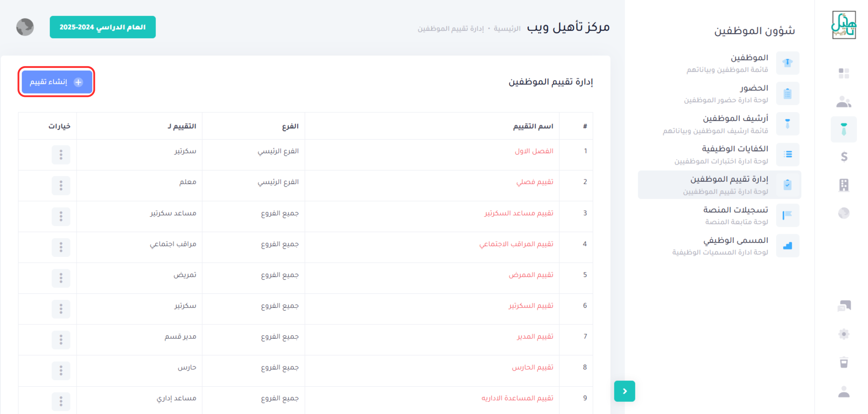Viewport: 868px width, 414px height.
Task: Open the finance dollar icon in the sidebar rail
Action: [x=844, y=157]
